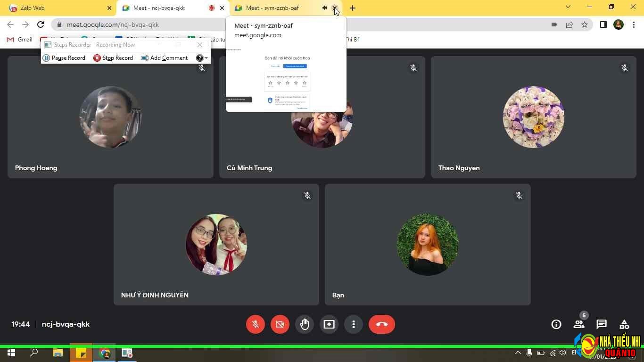Open the Chrome three-dot menu
644x362 pixels.
(633, 25)
